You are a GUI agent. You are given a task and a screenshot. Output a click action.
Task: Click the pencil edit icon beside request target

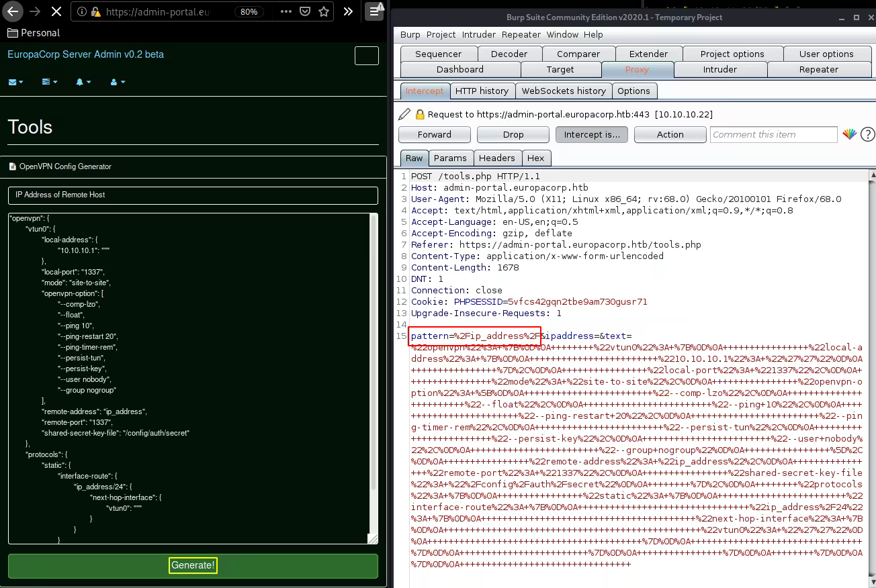pos(404,114)
